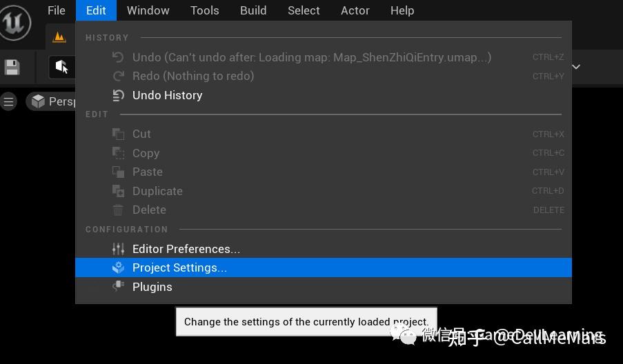Choose Project Settings menu entry
This screenshot has width=623, height=364.
pos(324,267)
